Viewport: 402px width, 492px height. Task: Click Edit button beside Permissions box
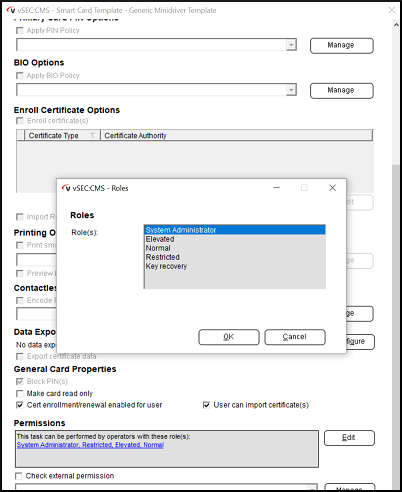[349, 438]
